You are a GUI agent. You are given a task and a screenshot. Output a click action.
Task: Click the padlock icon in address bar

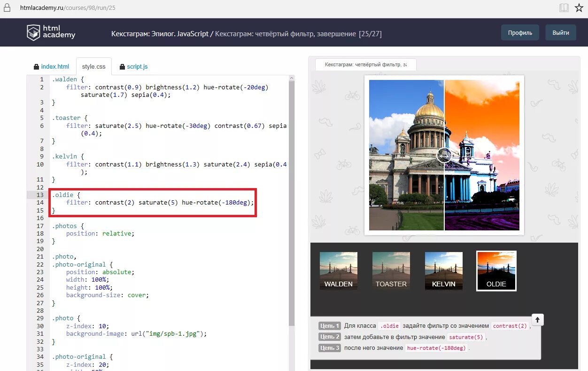(7, 8)
